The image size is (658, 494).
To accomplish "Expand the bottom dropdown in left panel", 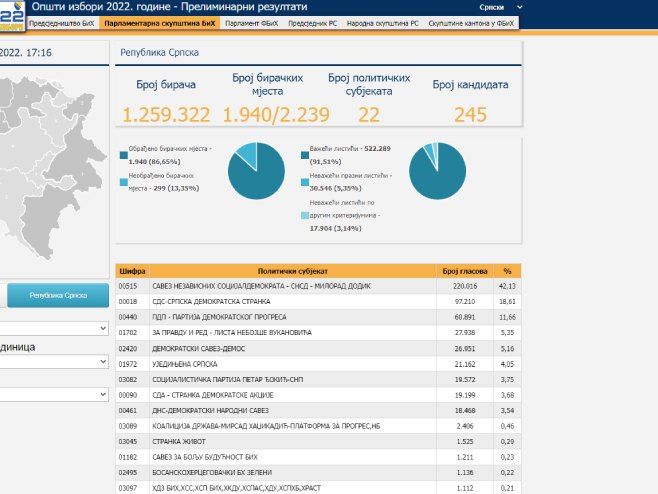I will point(54,395).
